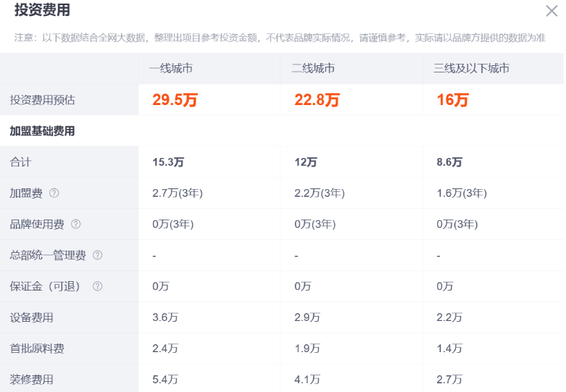
Task: Click the 15.3万 total value
Action: (168, 162)
